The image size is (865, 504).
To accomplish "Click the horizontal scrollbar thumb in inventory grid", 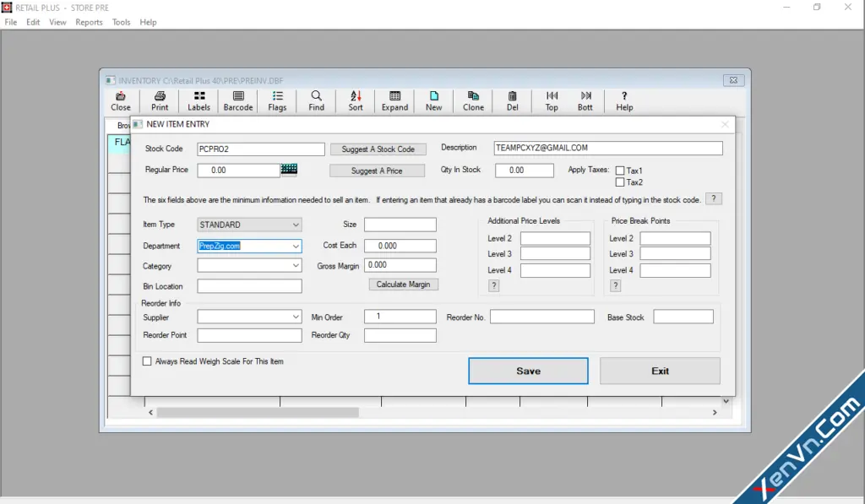I will click(x=258, y=413).
